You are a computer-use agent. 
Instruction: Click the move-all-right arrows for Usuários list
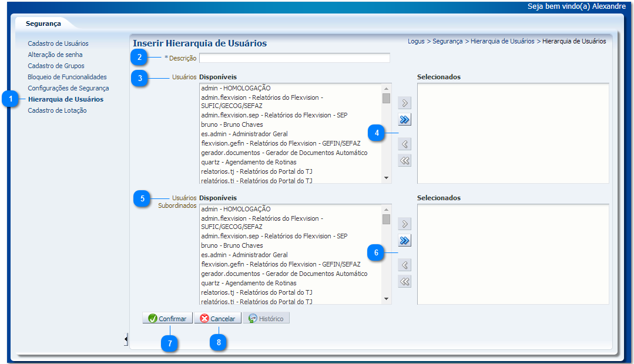coord(404,120)
